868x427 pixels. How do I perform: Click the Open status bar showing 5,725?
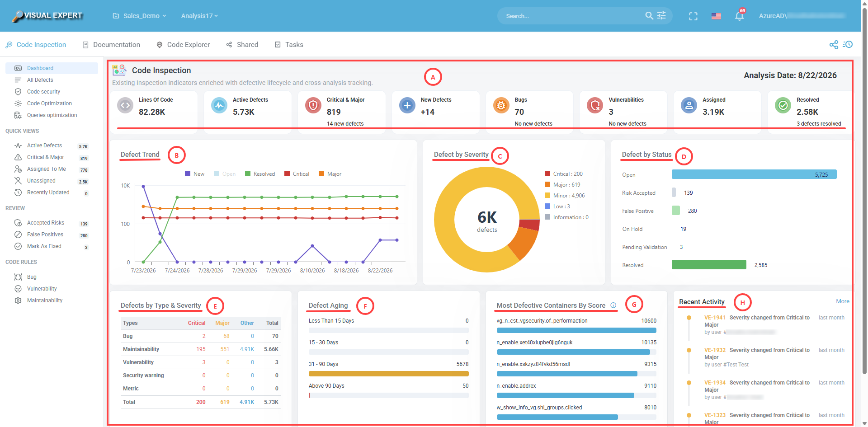tap(754, 174)
